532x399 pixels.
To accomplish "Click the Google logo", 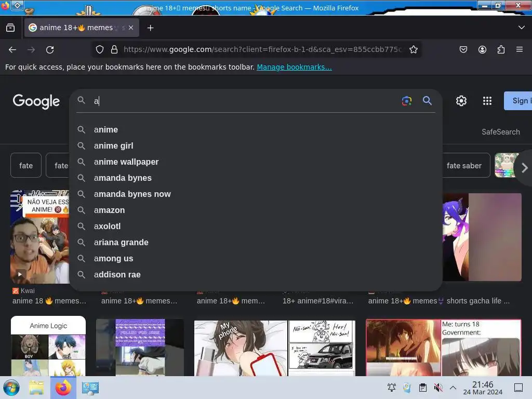I will 36,101.
